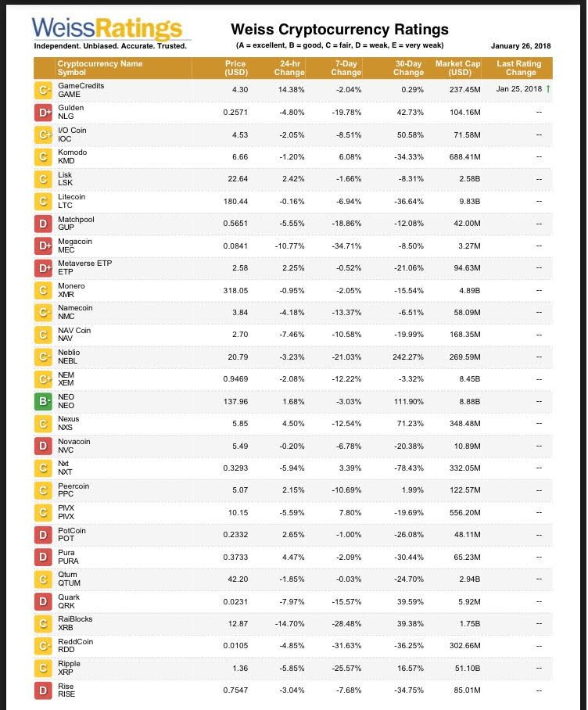Click the Last Rating Change column header
588x710 pixels.
pyautogui.click(x=521, y=67)
